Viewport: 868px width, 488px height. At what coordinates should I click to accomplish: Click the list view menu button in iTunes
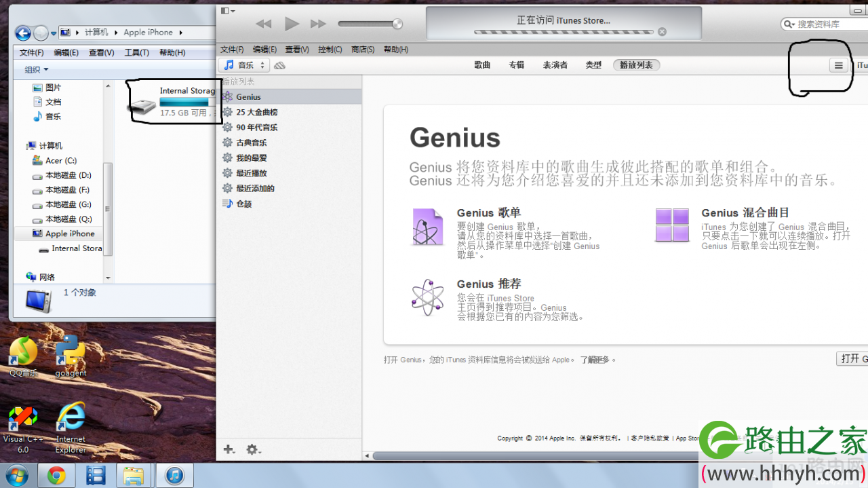point(838,65)
